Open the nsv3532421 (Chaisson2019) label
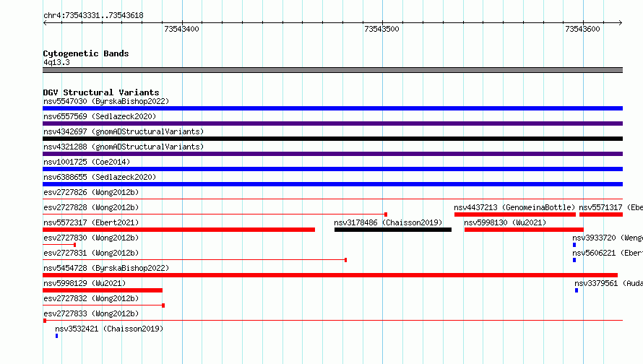This screenshot has width=643, height=364. pyautogui.click(x=109, y=329)
